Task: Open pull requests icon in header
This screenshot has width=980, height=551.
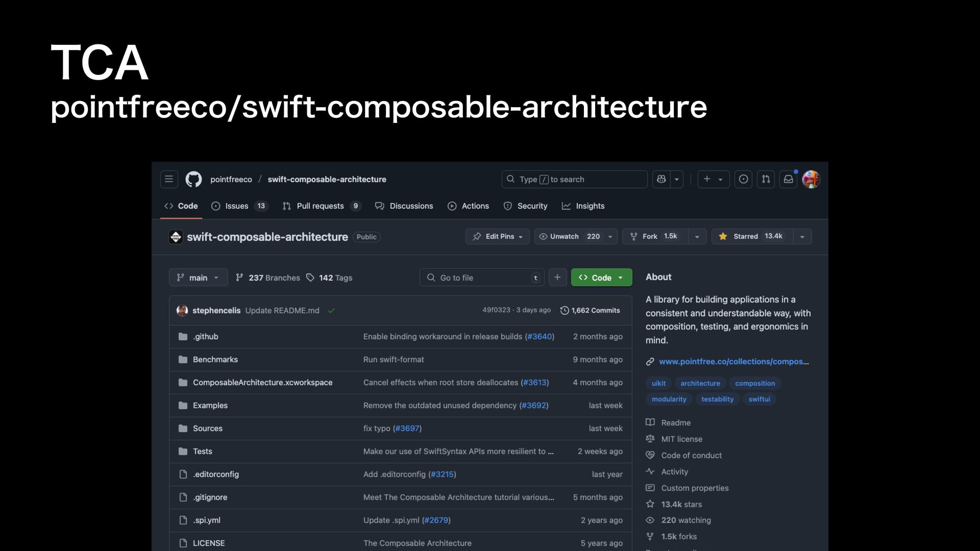Action: pos(766,179)
